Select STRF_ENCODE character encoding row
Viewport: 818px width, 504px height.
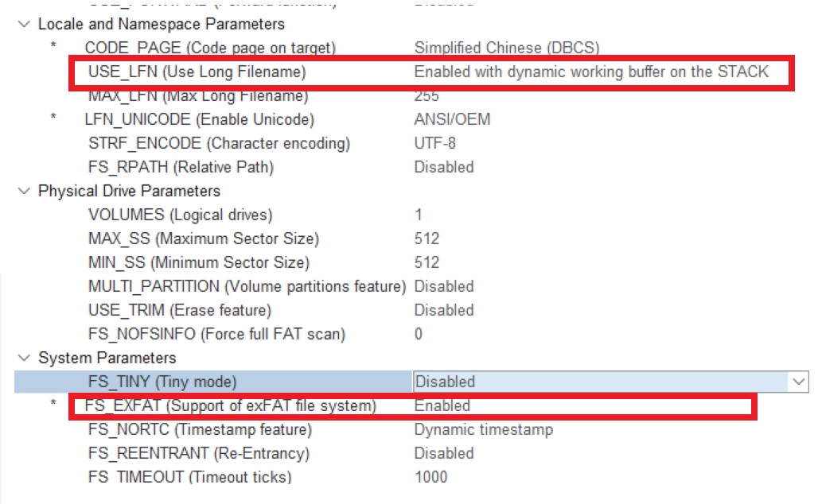[x=219, y=144]
